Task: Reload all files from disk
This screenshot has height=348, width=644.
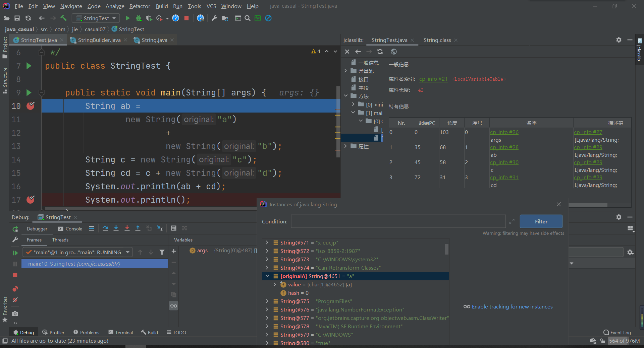Action: point(28,18)
